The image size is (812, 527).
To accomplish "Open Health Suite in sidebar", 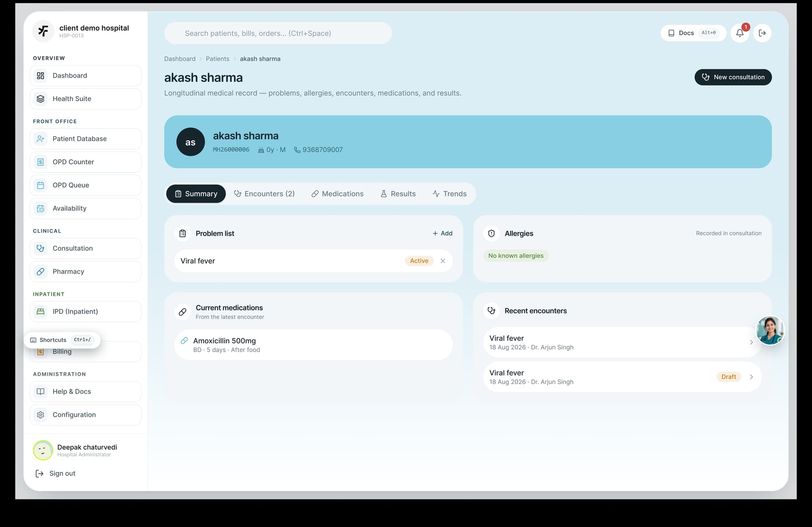I will [x=86, y=99].
